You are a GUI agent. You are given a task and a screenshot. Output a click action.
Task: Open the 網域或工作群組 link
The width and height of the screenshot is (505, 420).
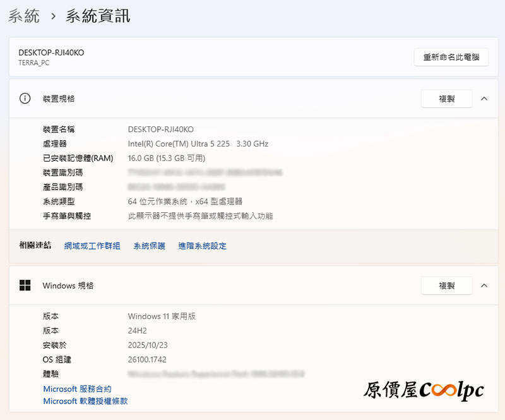coord(92,246)
